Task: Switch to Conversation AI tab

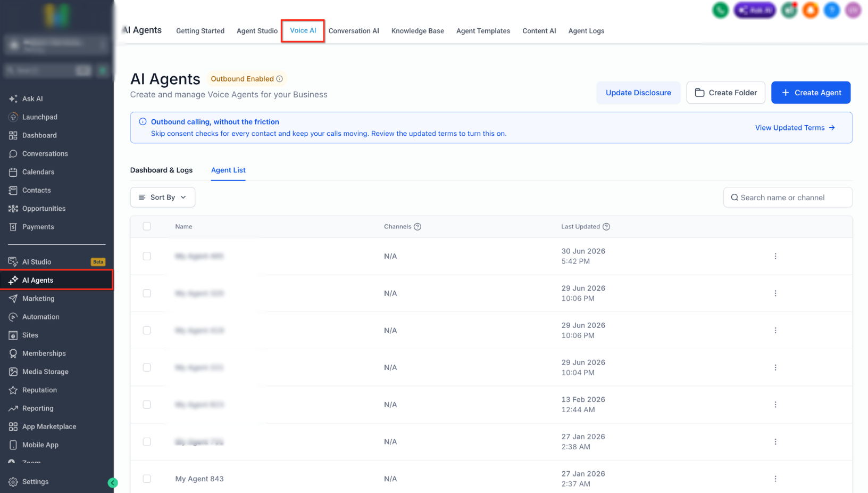Action: (354, 31)
